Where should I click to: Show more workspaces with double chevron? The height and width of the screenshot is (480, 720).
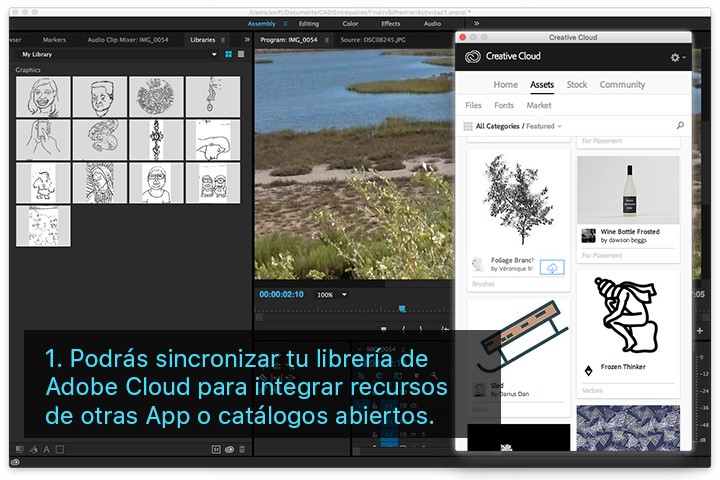(x=477, y=23)
